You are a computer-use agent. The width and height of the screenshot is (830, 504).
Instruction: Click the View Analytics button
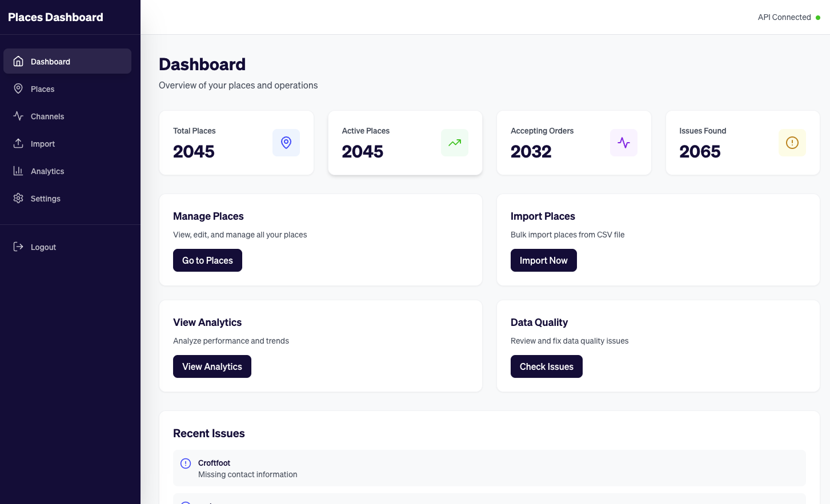coord(212,366)
